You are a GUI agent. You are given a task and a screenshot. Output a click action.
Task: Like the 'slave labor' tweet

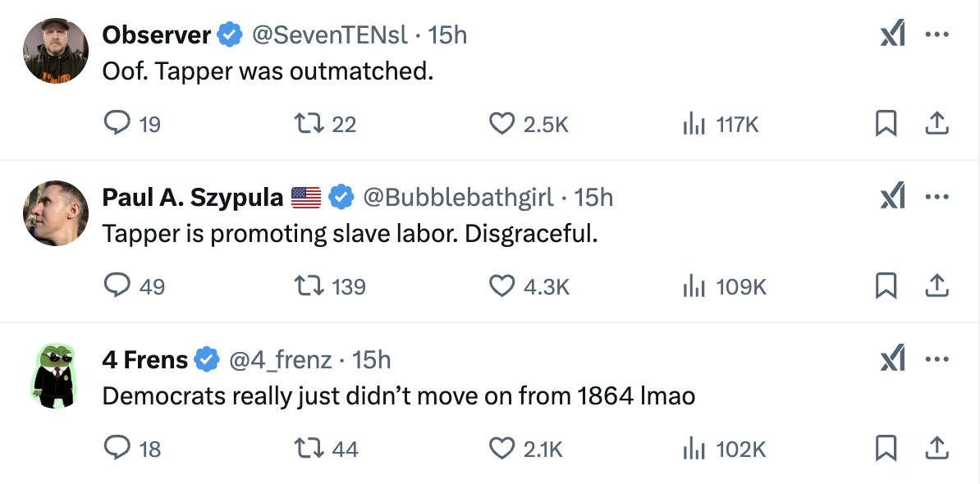click(501, 285)
